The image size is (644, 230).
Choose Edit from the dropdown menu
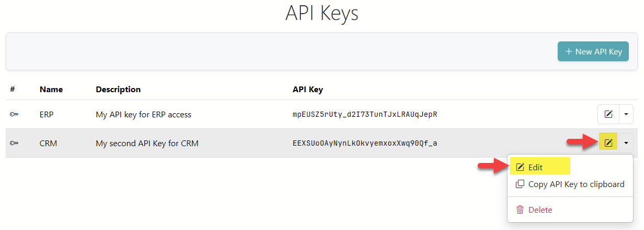535,168
